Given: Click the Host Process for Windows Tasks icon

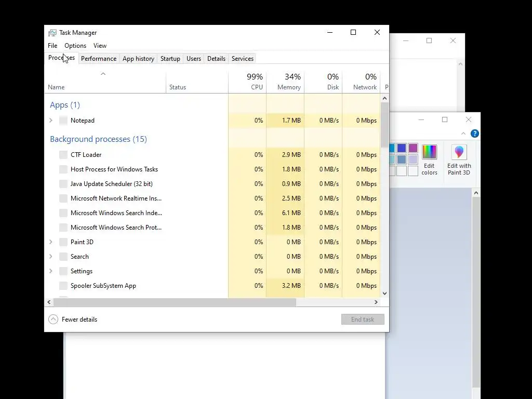Looking at the screenshot, I should coord(63,169).
